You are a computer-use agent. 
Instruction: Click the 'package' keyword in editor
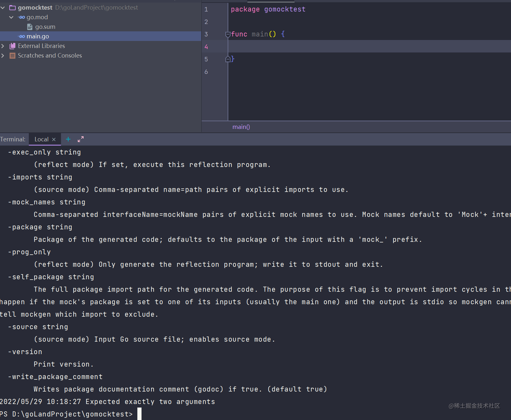(x=245, y=9)
